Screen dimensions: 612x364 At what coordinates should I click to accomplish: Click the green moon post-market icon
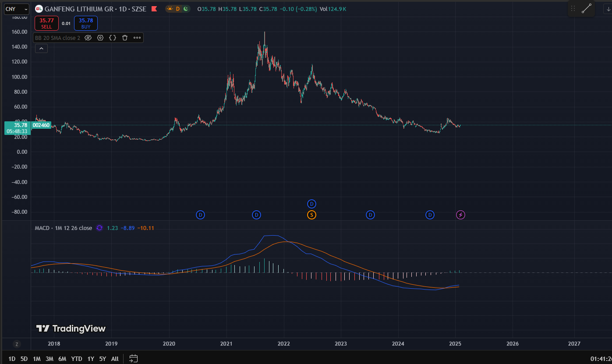[x=186, y=9]
